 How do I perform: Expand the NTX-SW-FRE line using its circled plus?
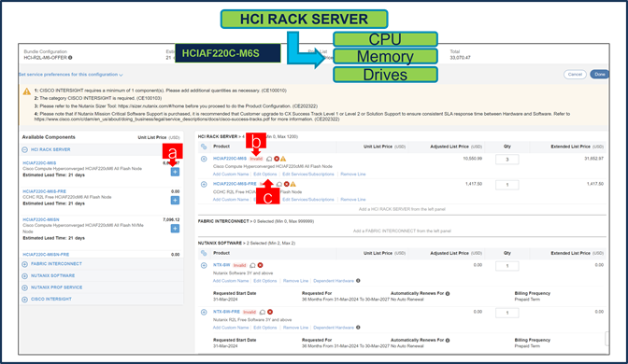(x=204, y=313)
